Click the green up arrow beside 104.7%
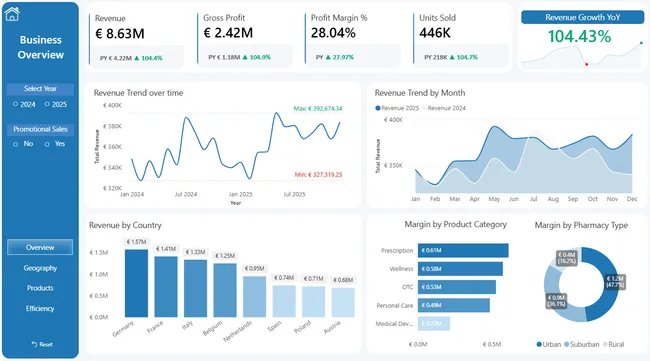 click(452, 57)
